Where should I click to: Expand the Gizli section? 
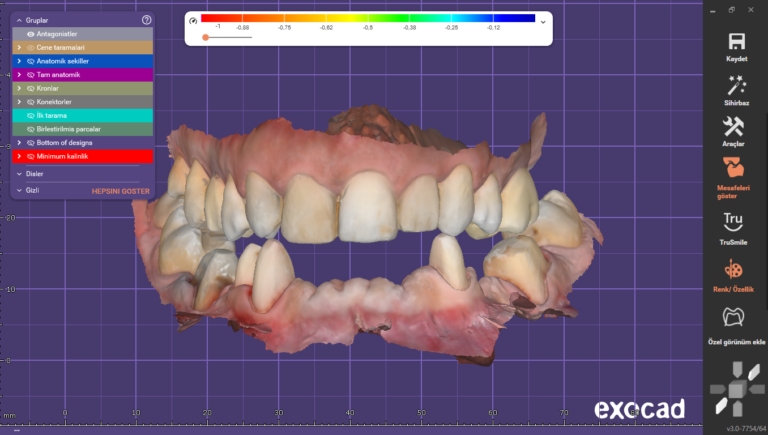(x=19, y=189)
